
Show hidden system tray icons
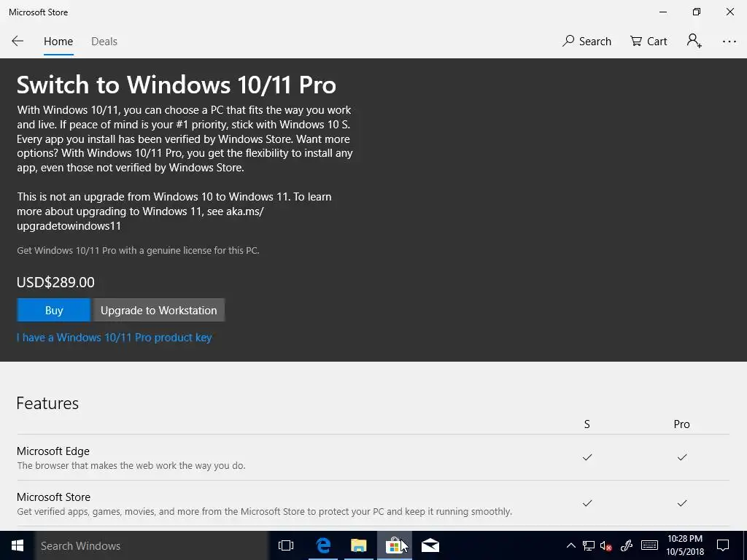click(570, 545)
